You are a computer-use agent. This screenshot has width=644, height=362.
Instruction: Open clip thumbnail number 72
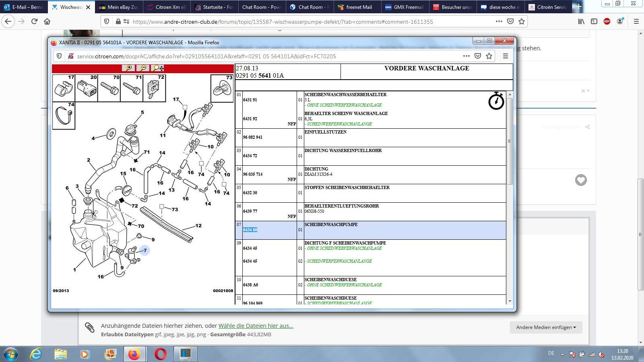[x=154, y=88]
